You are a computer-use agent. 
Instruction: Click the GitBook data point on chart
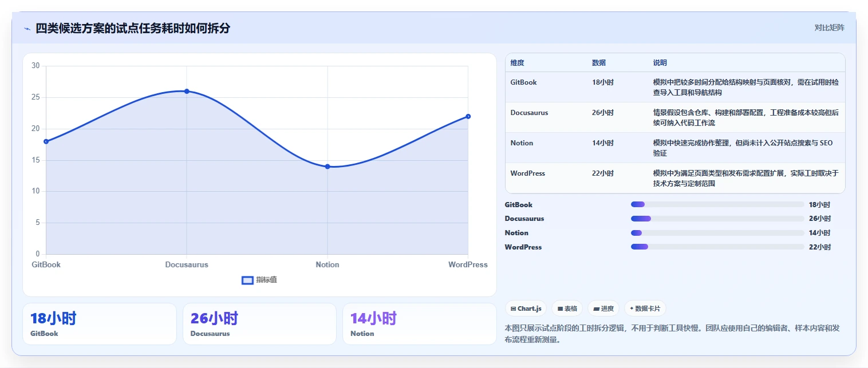pos(46,141)
